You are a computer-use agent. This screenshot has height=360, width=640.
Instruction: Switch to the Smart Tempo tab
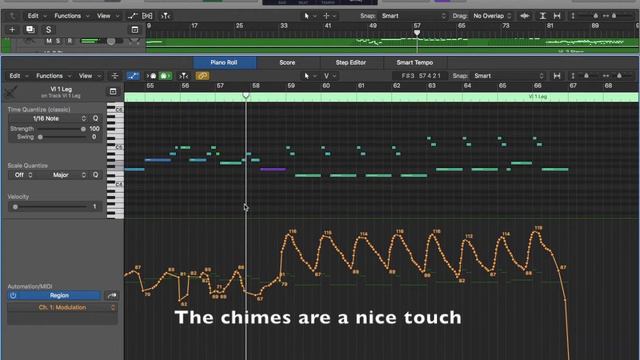(415, 62)
